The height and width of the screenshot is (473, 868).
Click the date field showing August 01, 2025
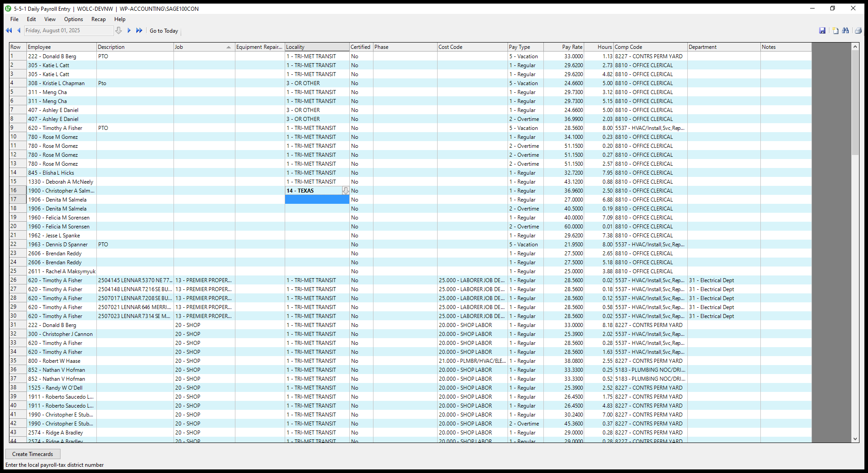pyautogui.click(x=68, y=30)
